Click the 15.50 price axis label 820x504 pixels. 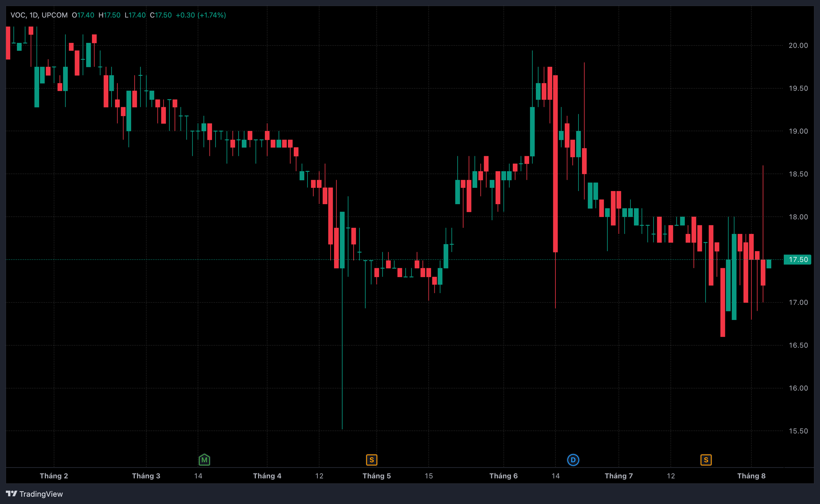798,431
